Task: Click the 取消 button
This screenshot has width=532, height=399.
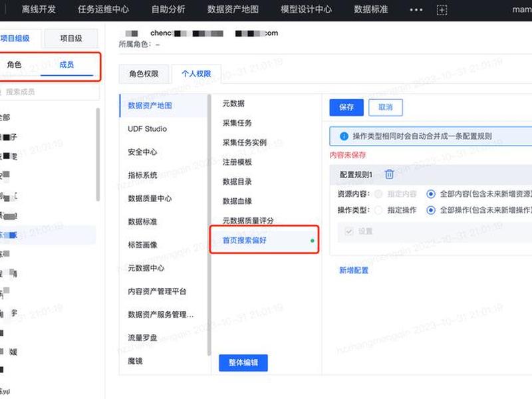Action: coord(386,108)
